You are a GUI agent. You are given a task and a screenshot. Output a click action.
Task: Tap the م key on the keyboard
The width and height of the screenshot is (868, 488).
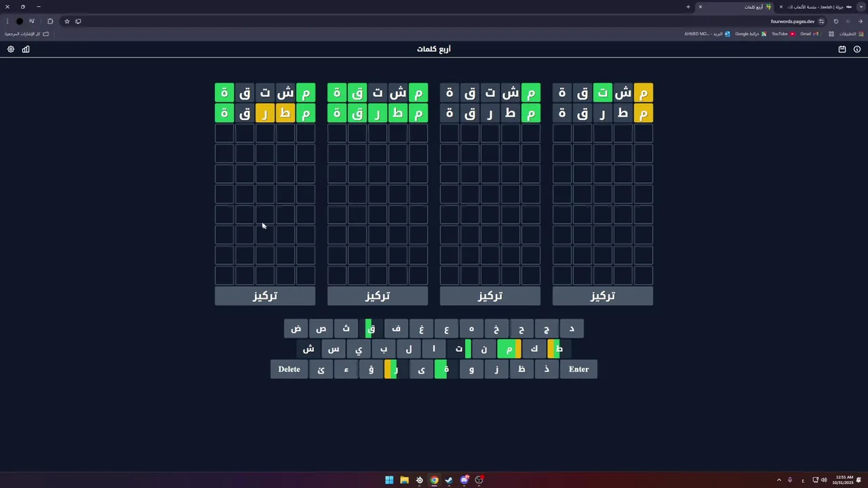click(x=509, y=349)
